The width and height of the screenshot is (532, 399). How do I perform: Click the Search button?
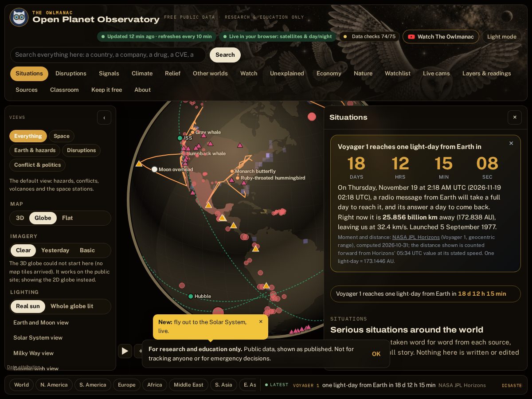pyautogui.click(x=225, y=55)
